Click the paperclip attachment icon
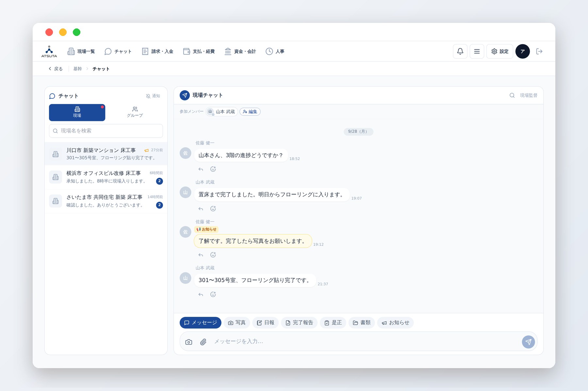This screenshot has height=391, width=588. [203, 342]
